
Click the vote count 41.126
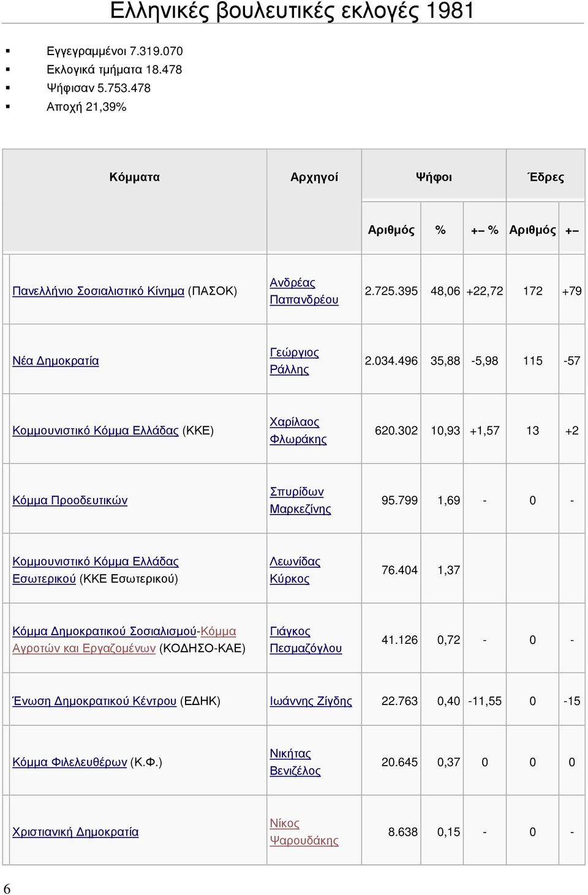pyautogui.click(x=399, y=640)
